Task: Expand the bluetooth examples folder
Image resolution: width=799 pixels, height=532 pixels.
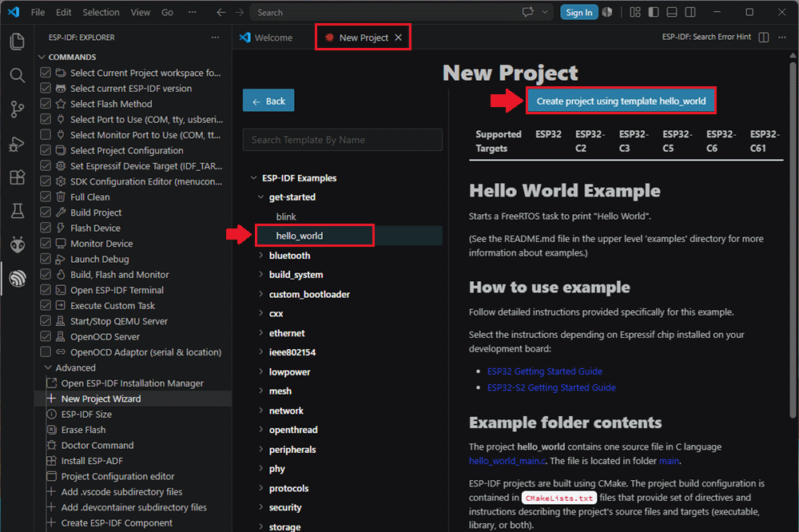Action: coord(261,256)
